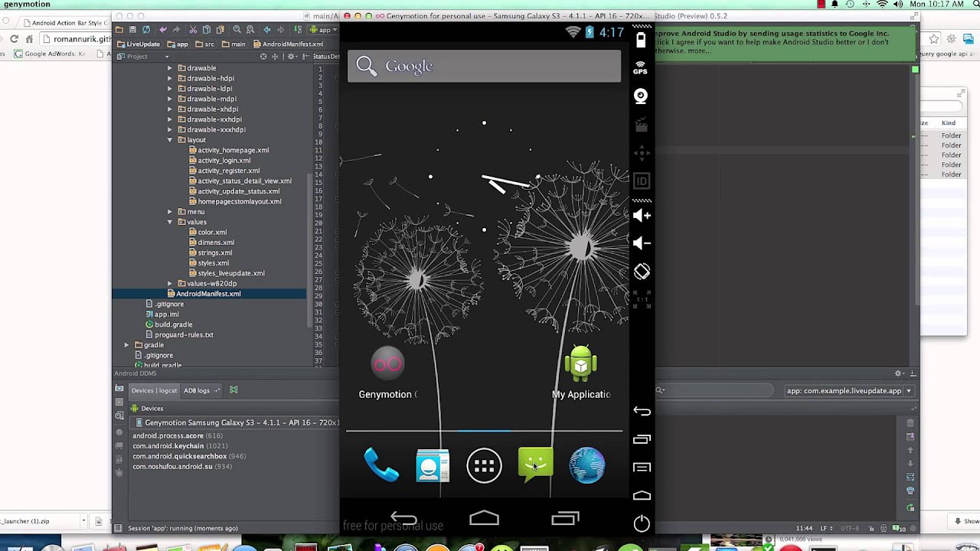Click the macOS Wi-Fi status icon

882,5
